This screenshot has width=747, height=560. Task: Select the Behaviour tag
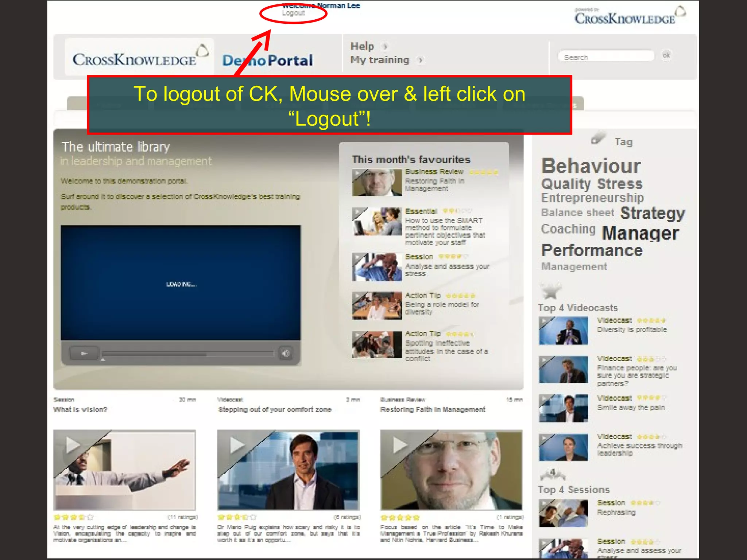[591, 166]
